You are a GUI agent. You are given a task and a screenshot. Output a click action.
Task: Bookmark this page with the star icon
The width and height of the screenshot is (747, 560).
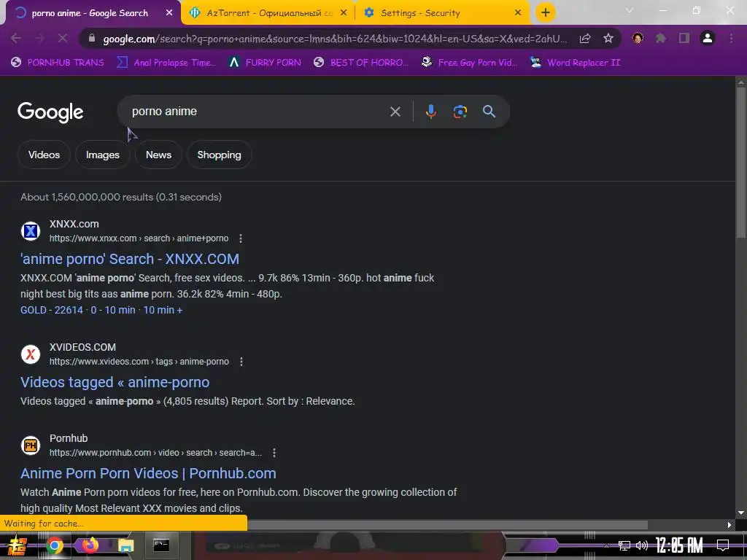(608, 39)
